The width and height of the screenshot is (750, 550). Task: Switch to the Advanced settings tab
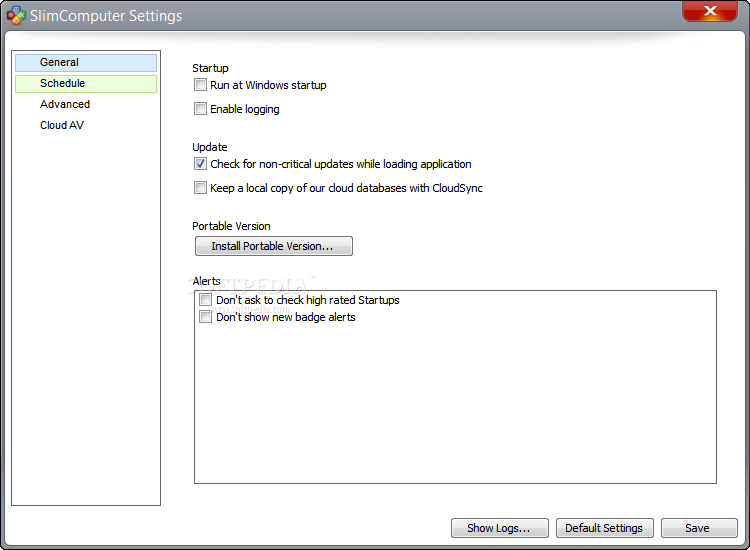click(x=86, y=104)
